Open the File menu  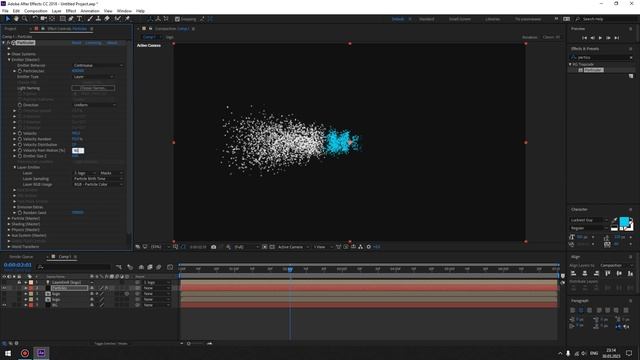click(5, 11)
